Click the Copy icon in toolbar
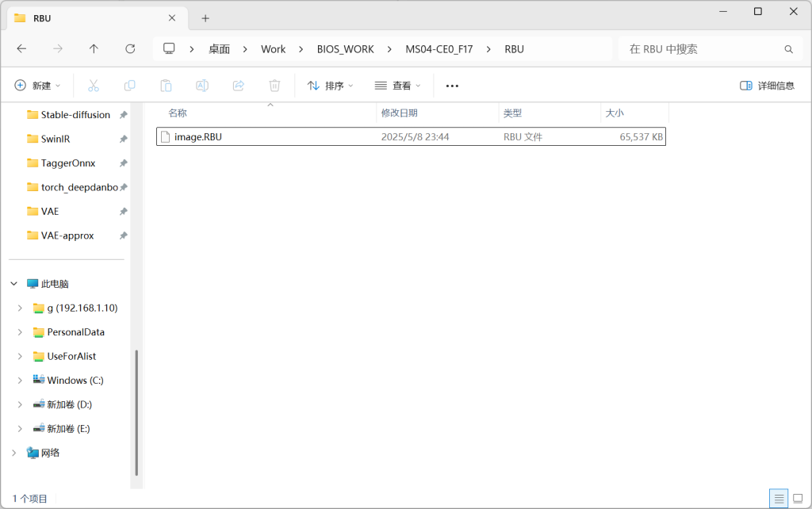 coord(129,86)
